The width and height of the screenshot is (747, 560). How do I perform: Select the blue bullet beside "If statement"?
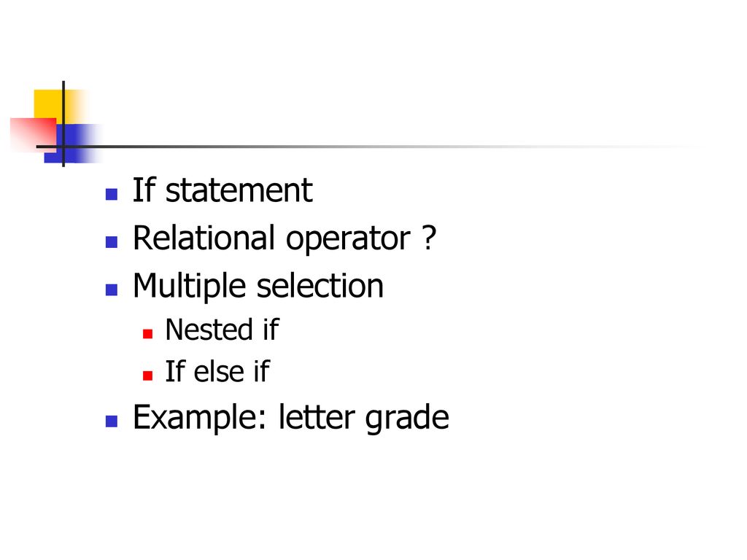[112, 194]
